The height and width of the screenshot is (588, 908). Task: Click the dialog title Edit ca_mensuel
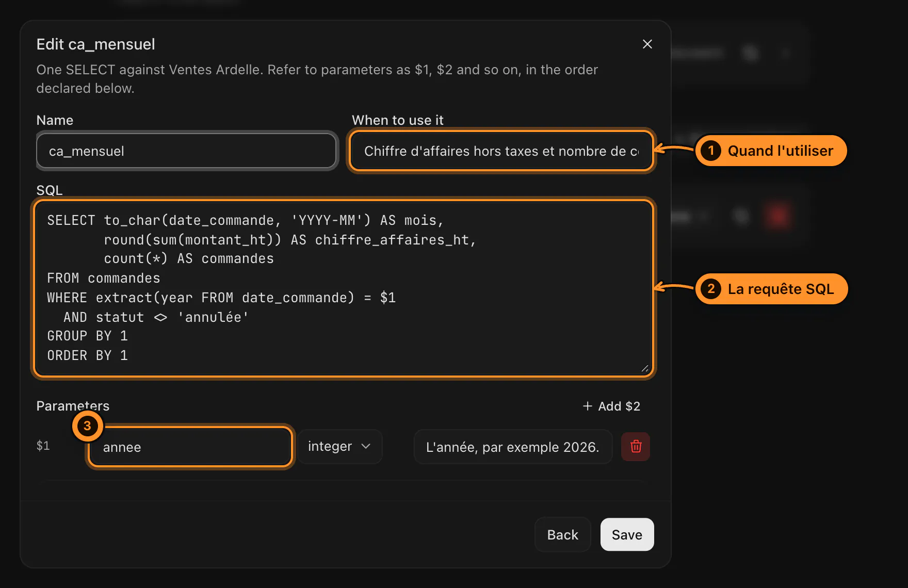(95, 44)
